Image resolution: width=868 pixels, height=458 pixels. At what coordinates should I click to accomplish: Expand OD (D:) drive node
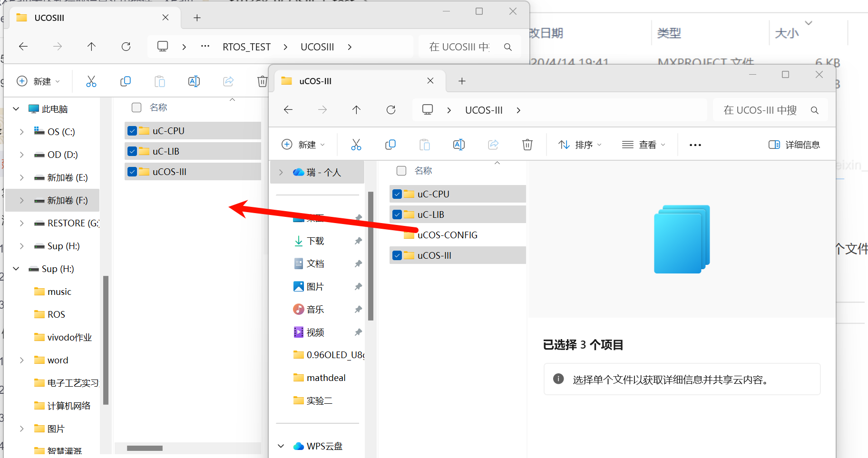[22, 155]
